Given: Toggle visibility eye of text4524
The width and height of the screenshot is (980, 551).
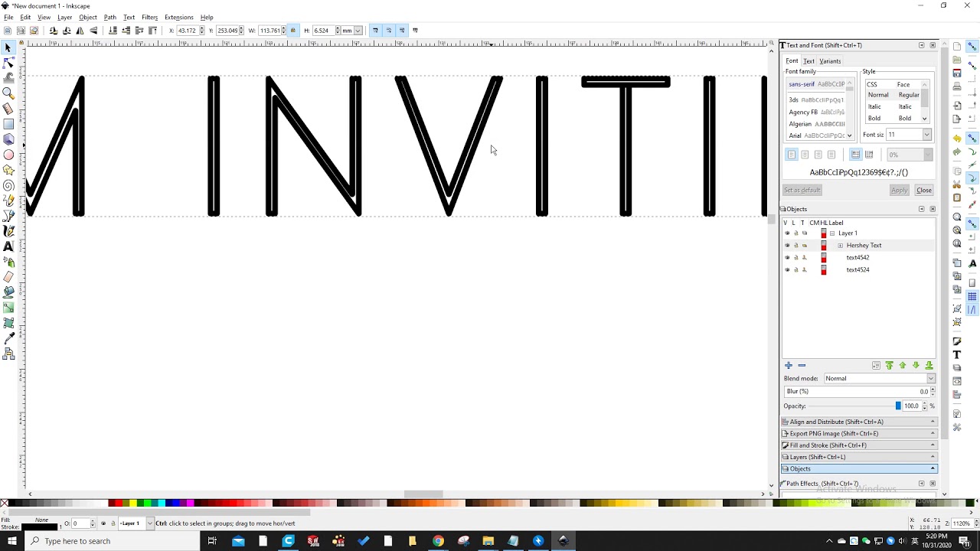Looking at the screenshot, I should pyautogui.click(x=787, y=270).
